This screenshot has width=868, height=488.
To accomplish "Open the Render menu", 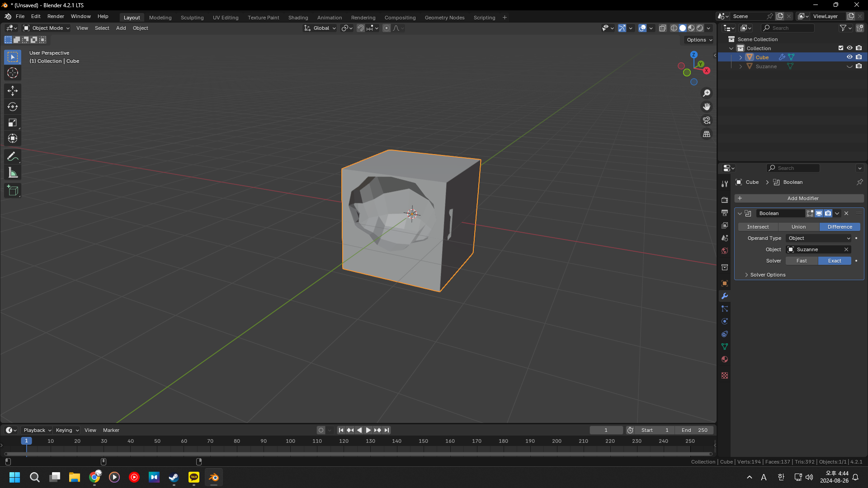I will pyautogui.click(x=56, y=16).
